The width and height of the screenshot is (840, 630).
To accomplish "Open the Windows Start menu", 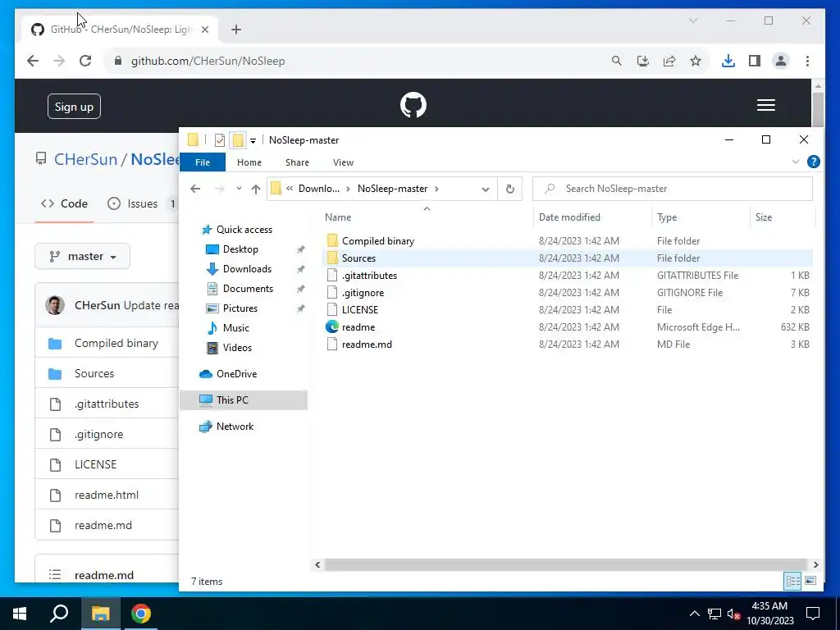I will coord(20,614).
